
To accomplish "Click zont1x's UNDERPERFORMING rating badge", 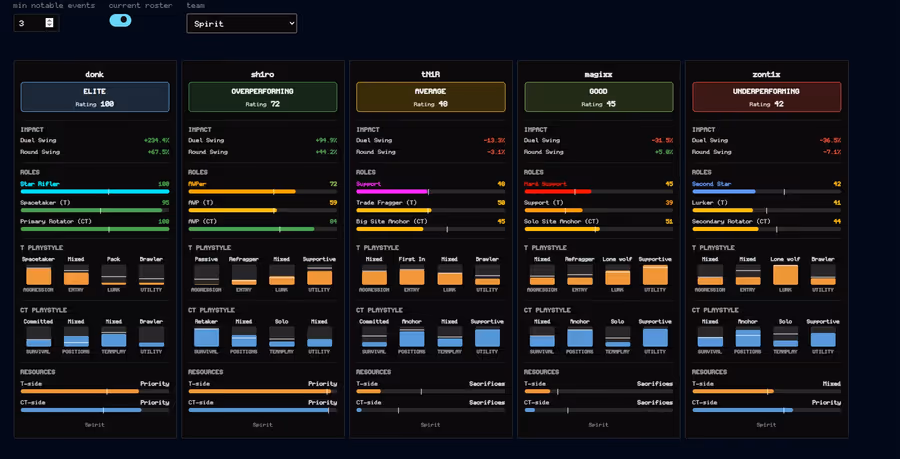I will [x=766, y=97].
